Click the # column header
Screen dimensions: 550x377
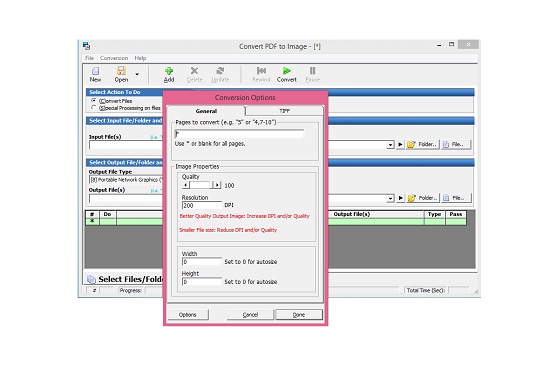(x=92, y=214)
